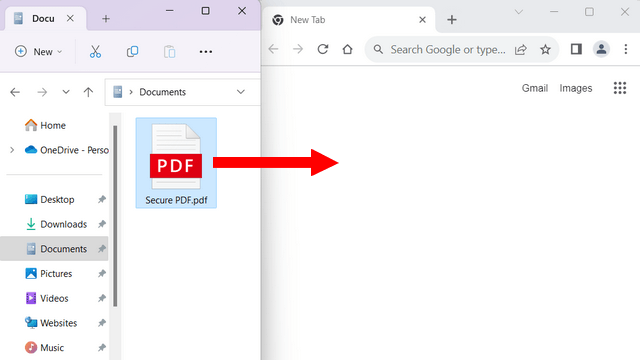The height and width of the screenshot is (360, 640).
Task: Open Downloads in Quick access
Action: tap(56, 224)
